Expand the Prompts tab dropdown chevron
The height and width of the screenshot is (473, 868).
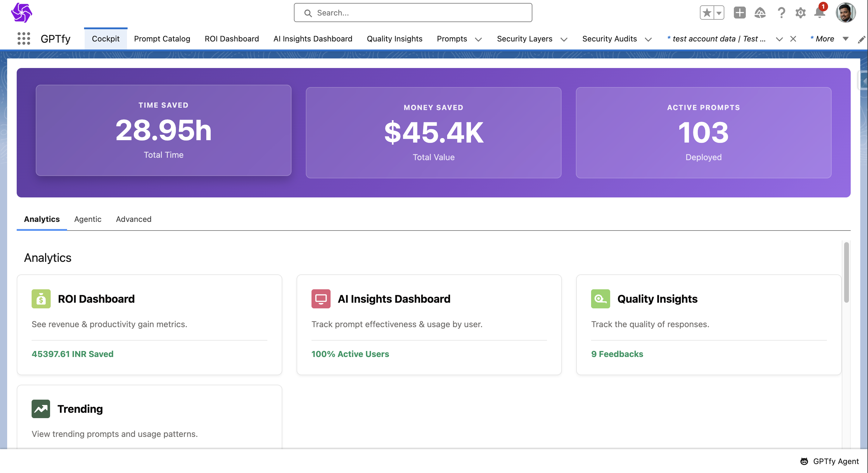[478, 39]
